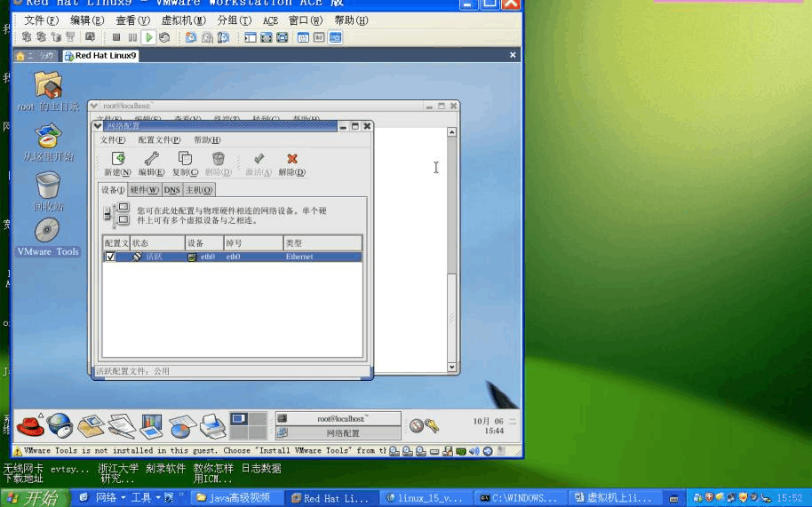Screen dimensions: 812x507
Task: Open VMware 虚拟机(M) menu
Action: point(183,20)
